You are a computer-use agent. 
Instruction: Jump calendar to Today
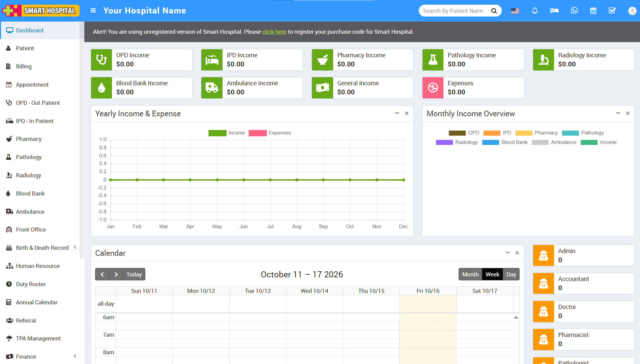134,274
